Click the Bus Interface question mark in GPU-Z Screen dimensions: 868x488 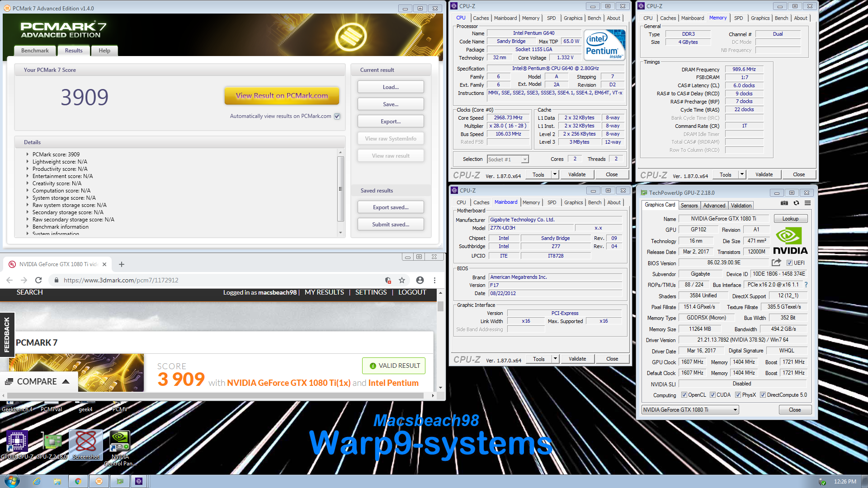806,285
